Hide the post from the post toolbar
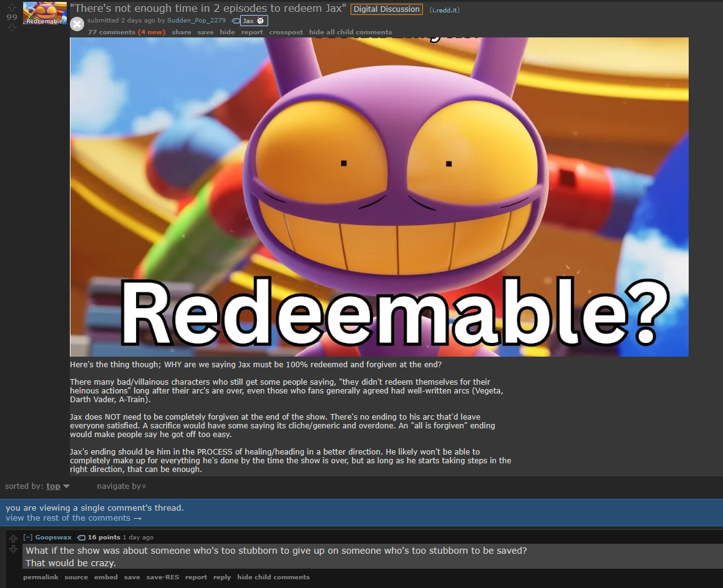This screenshot has width=723, height=588. (227, 32)
